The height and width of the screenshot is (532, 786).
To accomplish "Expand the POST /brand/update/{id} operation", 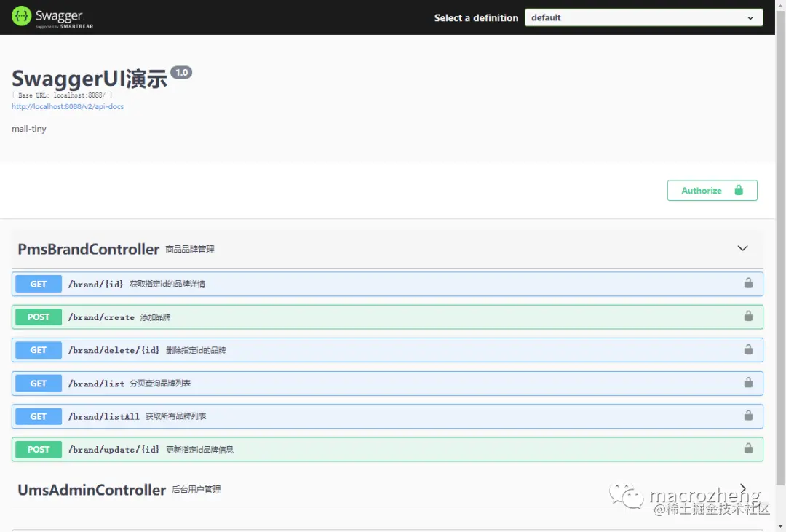I will click(x=387, y=449).
